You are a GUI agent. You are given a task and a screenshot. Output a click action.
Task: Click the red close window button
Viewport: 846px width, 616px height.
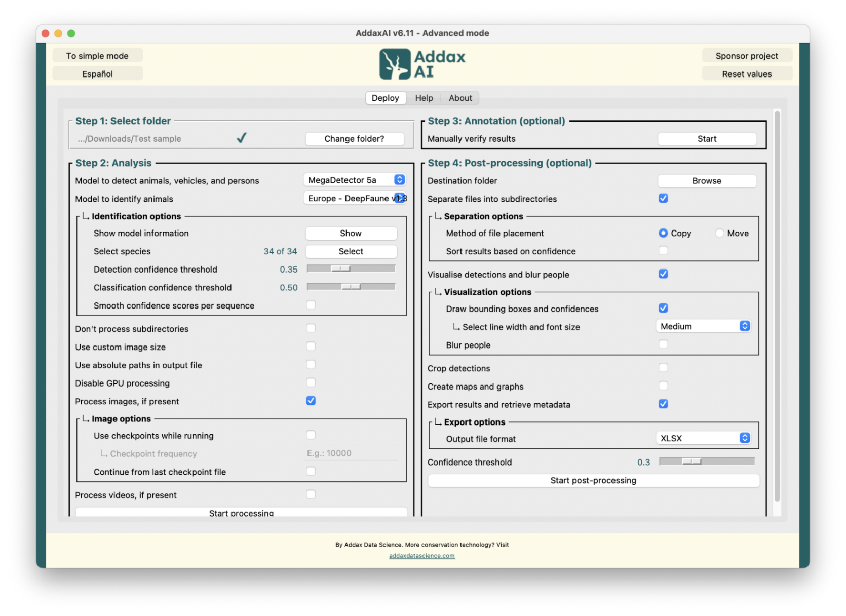pyautogui.click(x=45, y=33)
